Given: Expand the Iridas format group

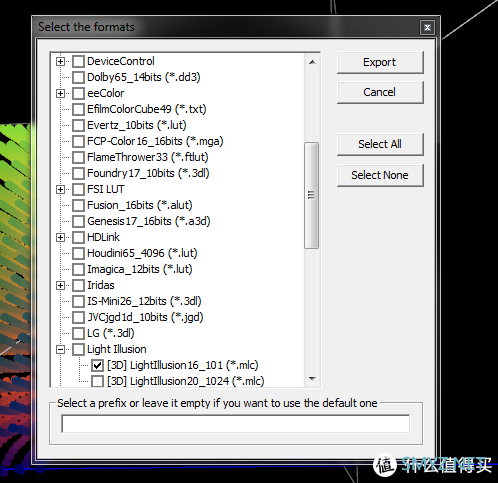Looking at the screenshot, I should 60,285.
